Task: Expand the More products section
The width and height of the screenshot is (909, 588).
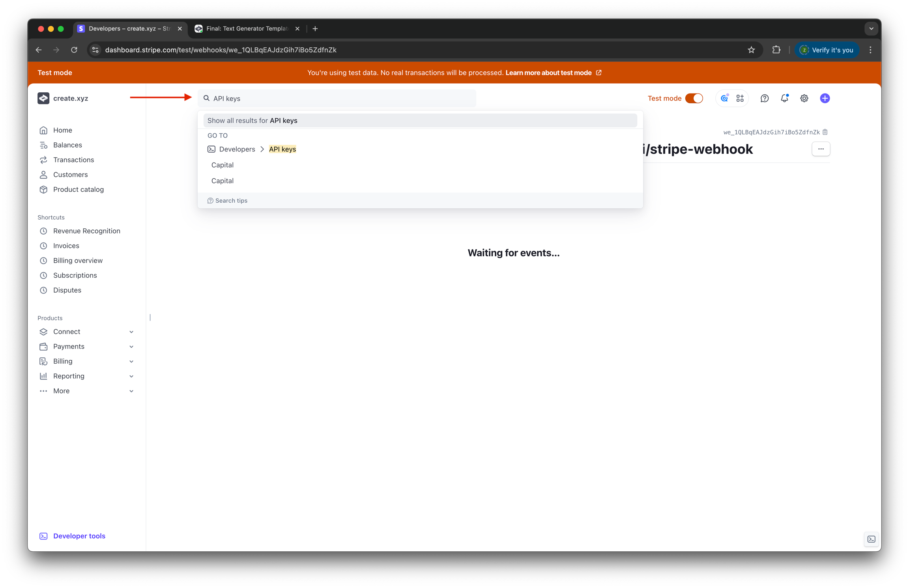Action: 131,391
